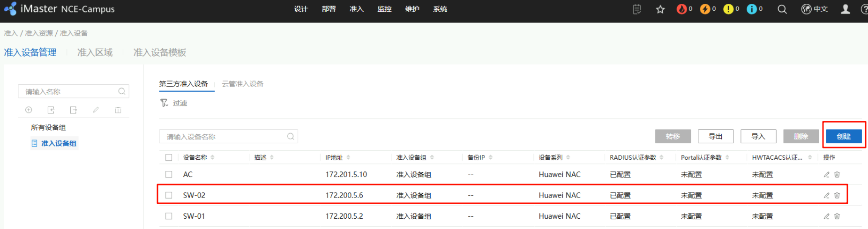Click the critical alarm flame icon
Image resolution: width=868 pixels, height=229 pixels.
tap(681, 9)
